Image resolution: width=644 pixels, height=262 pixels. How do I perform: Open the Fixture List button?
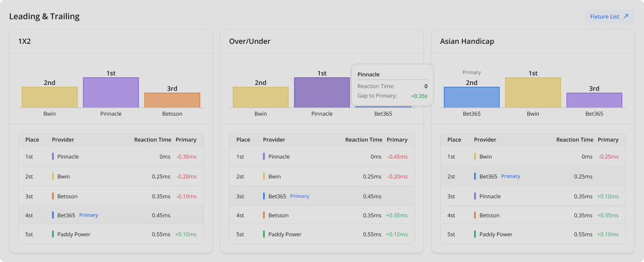609,17
